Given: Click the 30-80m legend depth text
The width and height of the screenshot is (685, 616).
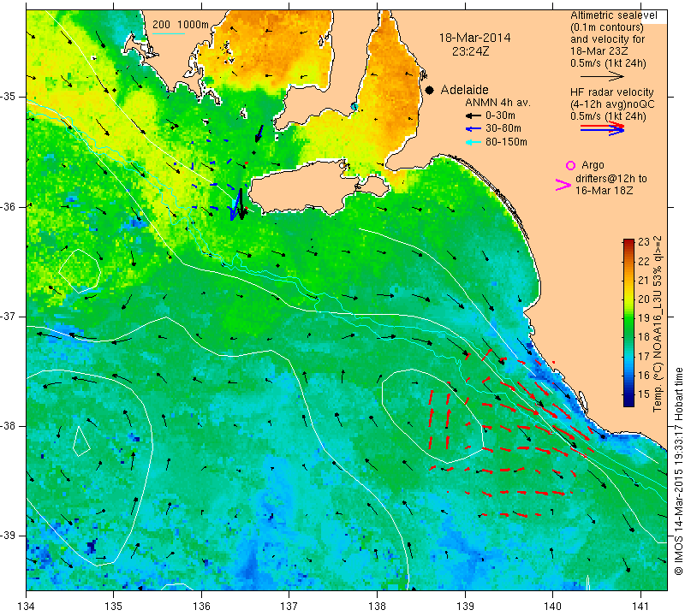Looking at the screenshot, I should point(503,128).
